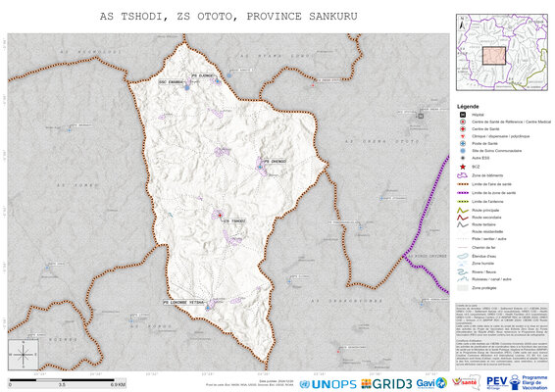Click the UNOPS logo
The image size is (555, 392).
click(x=328, y=384)
